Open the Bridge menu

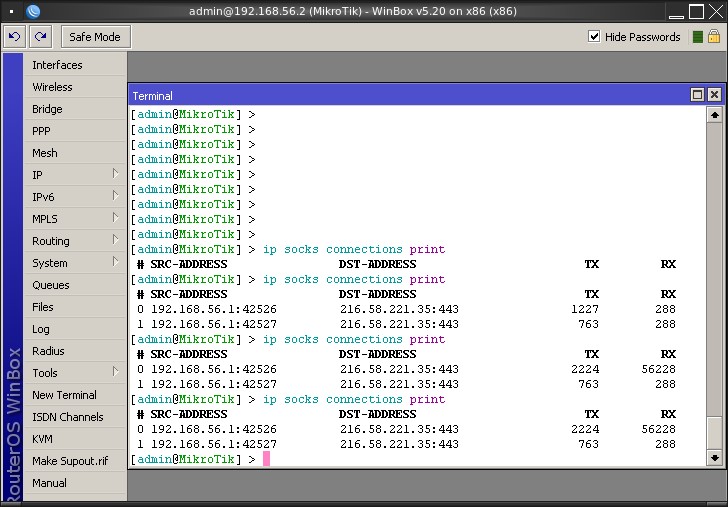75,109
